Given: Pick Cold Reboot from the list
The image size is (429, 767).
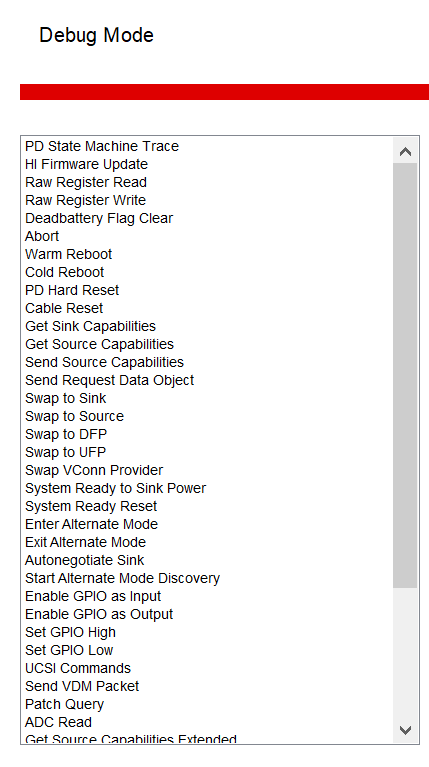Looking at the screenshot, I should [x=65, y=272].
